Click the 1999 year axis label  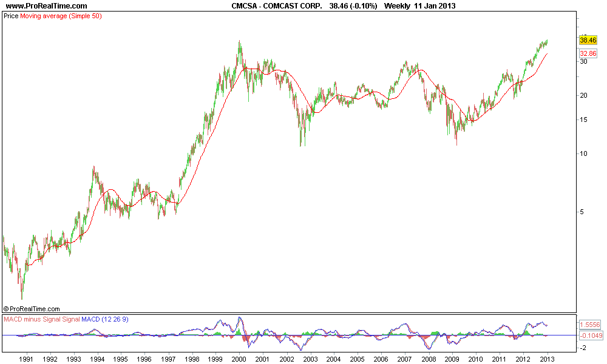pyautogui.click(x=215, y=359)
